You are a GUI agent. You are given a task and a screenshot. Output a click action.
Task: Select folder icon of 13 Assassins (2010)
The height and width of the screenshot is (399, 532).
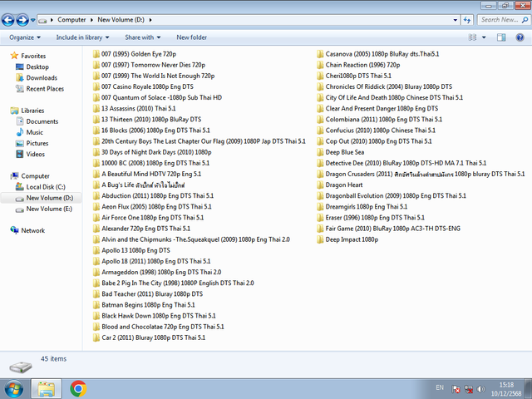tap(96, 109)
